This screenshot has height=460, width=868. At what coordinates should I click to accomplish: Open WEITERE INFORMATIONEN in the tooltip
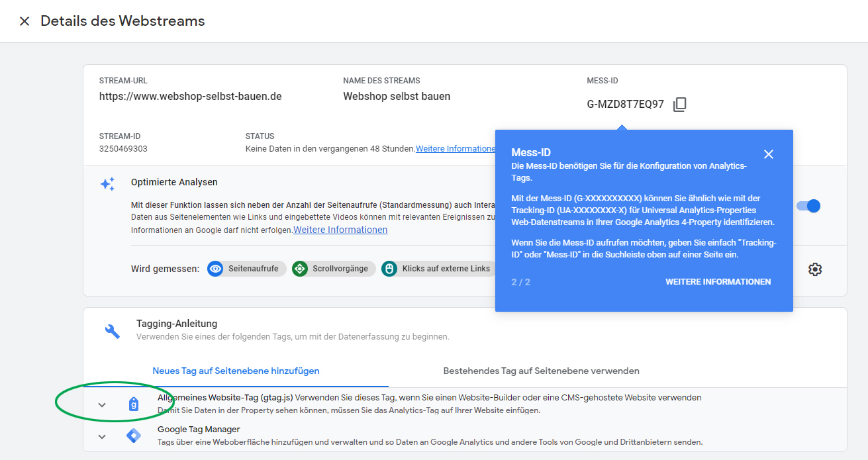[x=718, y=282]
